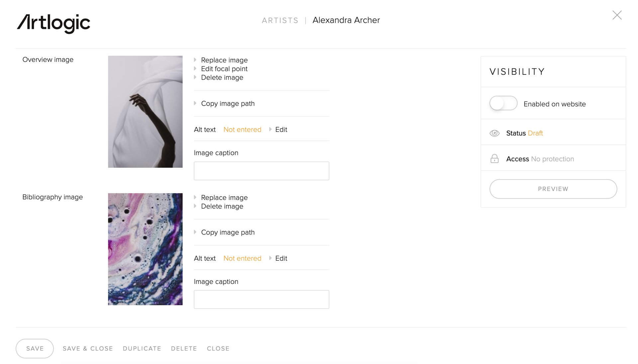The width and height of the screenshot is (638, 364).
Task: Close the artist editor with the X icon
Action: click(x=617, y=15)
